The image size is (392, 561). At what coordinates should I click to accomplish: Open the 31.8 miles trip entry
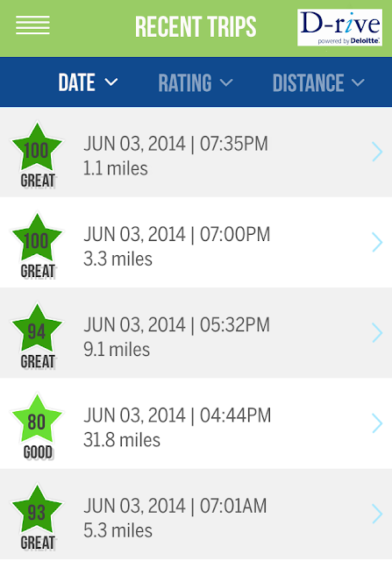(196, 423)
